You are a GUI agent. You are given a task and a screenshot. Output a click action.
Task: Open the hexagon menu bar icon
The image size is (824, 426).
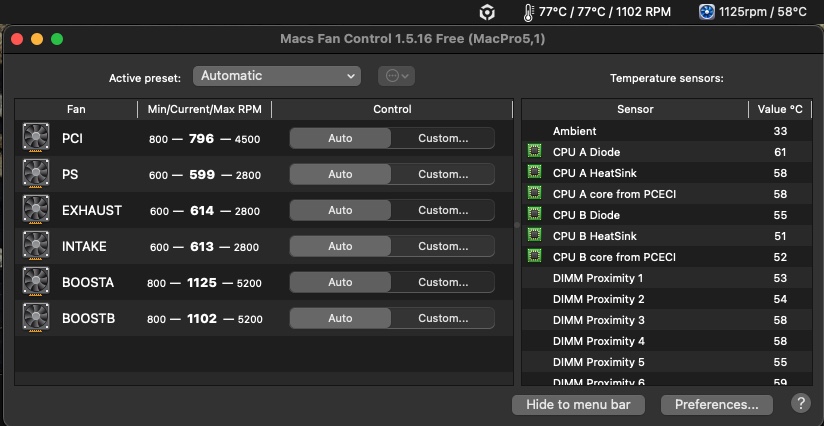click(487, 12)
